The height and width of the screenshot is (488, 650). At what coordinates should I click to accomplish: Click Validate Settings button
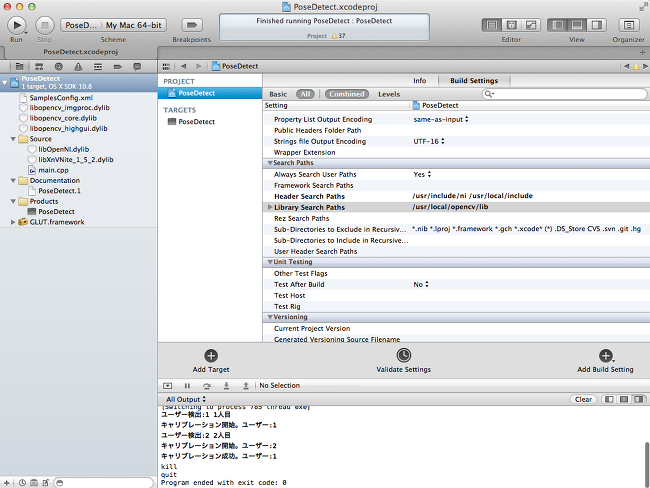[403, 361]
